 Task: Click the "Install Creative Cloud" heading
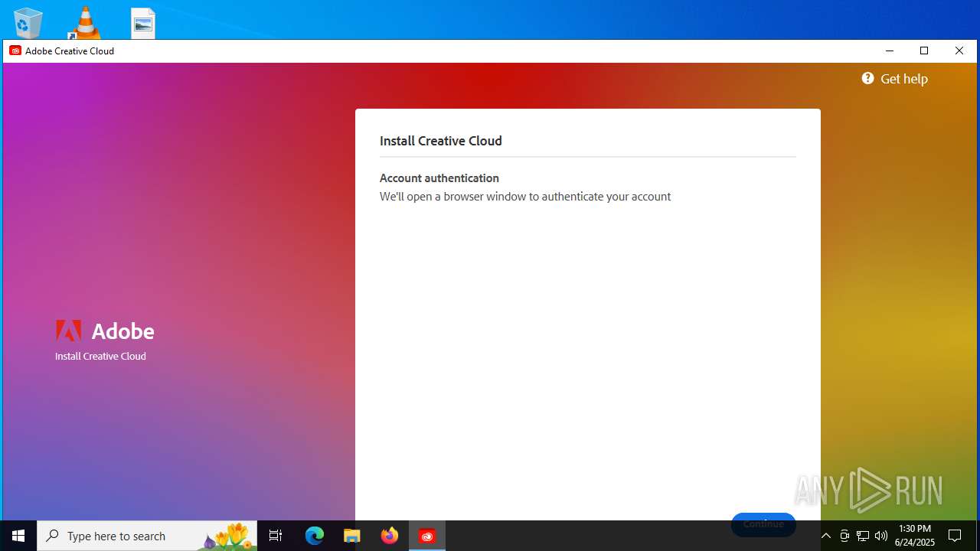[x=441, y=141]
